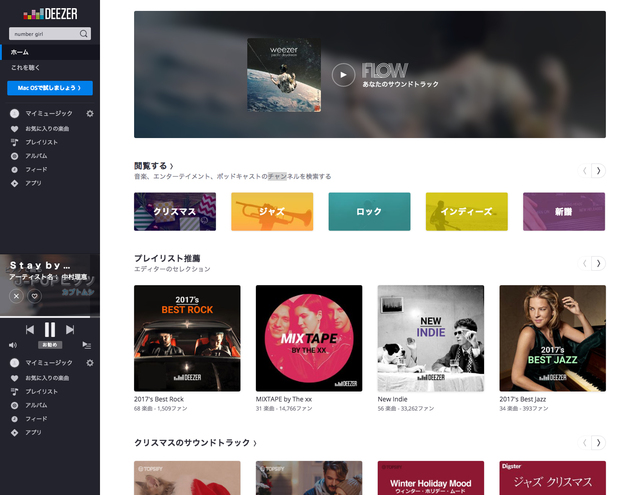Open フィード icon above the player

[x=14, y=170]
